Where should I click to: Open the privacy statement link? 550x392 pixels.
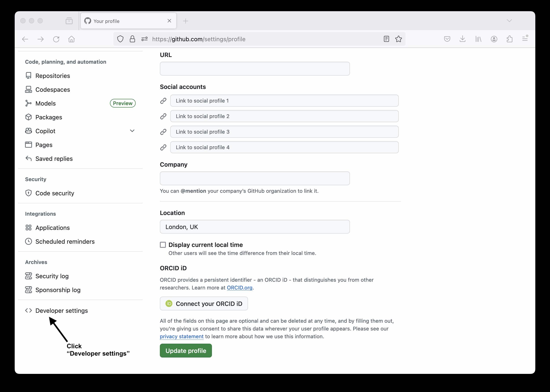pyautogui.click(x=181, y=336)
